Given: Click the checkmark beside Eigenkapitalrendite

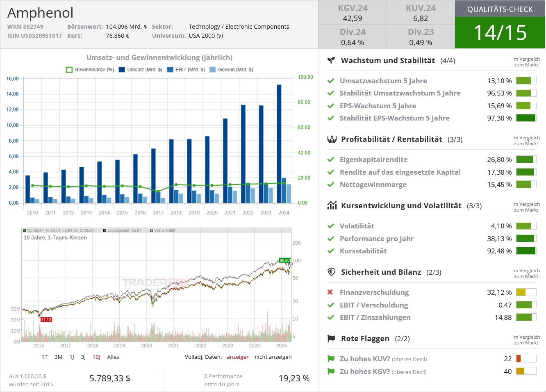Looking at the screenshot, I should pyautogui.click(x=331, y=160).
